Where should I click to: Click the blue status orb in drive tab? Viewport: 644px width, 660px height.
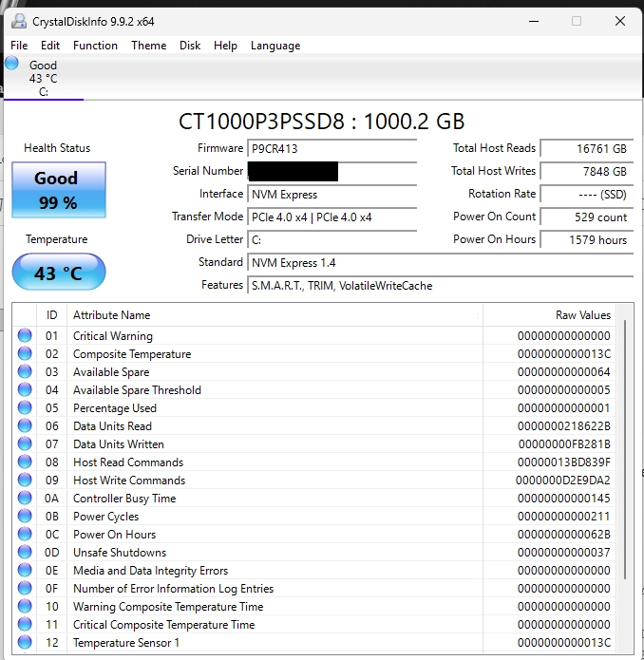coord(11,63)
